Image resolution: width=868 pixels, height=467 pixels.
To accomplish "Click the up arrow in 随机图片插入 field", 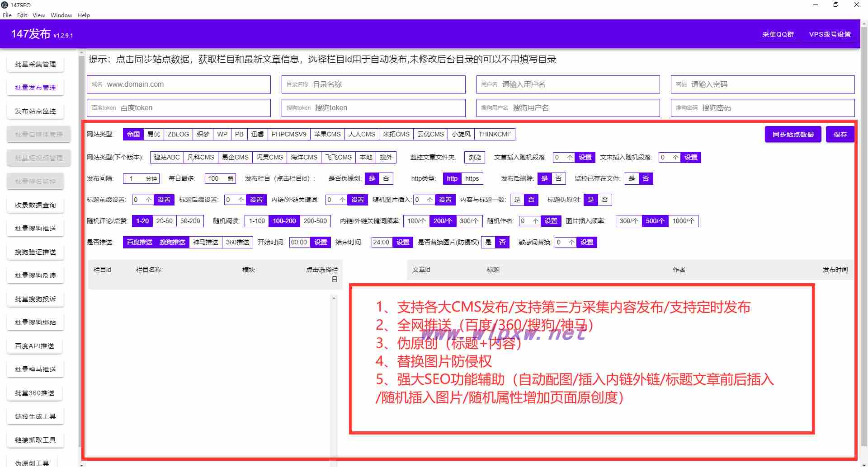I will pyautogui.click(x=430, y=200).
